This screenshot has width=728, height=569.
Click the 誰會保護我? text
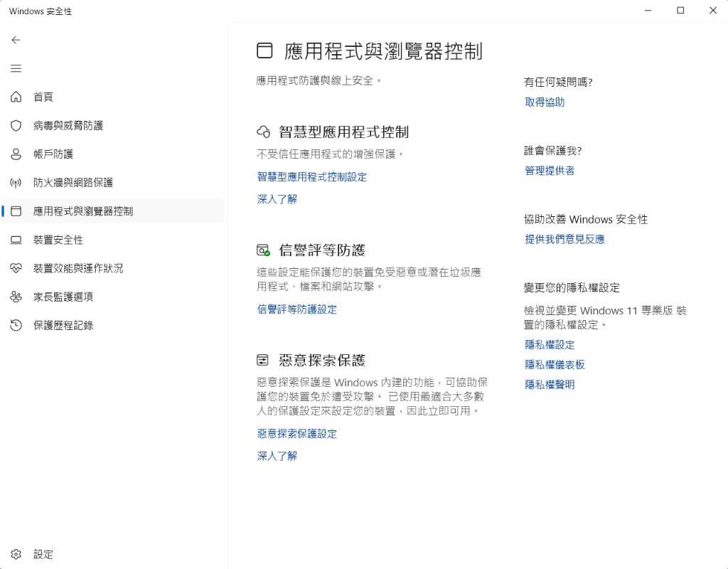(x=552, y=151)
